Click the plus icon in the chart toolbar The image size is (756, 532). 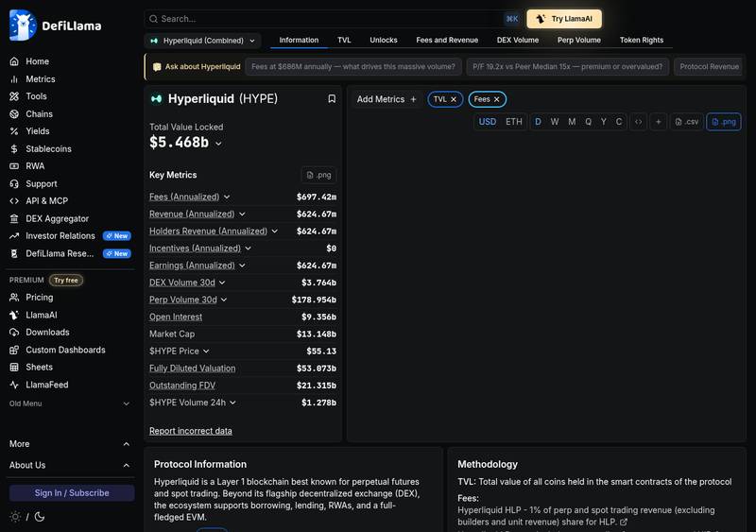pos(658,122)
